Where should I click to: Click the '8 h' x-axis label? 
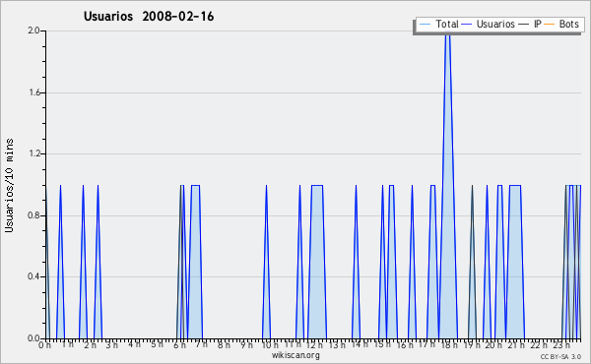[x=224, y=345]
